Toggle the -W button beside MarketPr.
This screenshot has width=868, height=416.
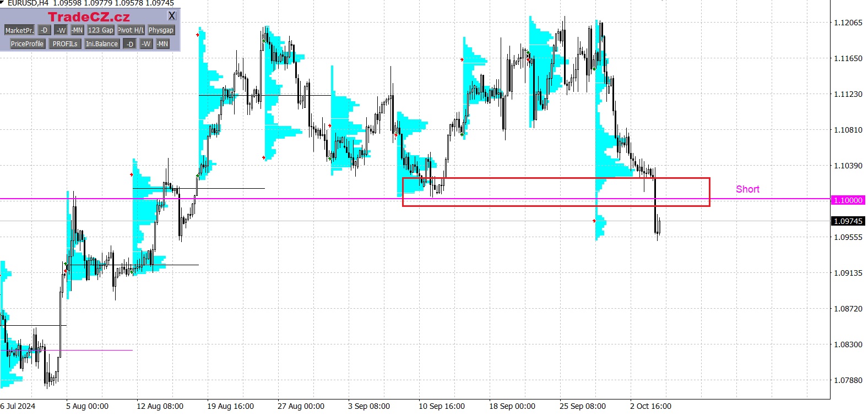click(x=61, y=30)
